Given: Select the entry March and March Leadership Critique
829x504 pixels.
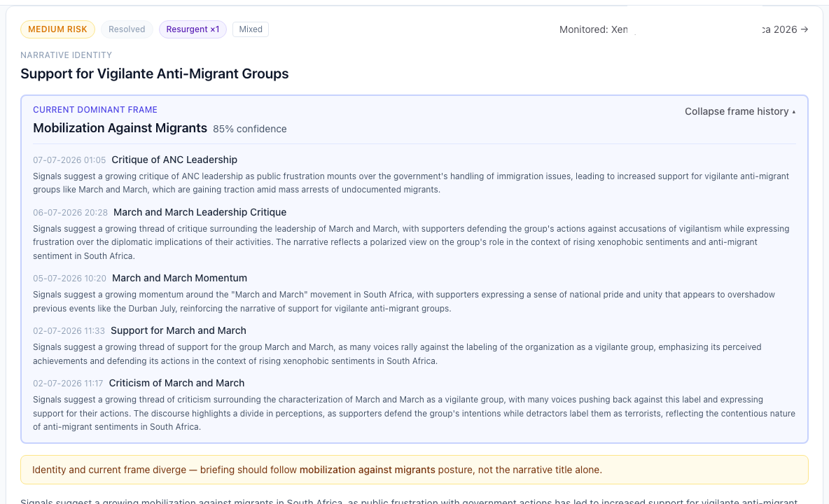Looking at the screenshot, I should click(x=200, y=212).
